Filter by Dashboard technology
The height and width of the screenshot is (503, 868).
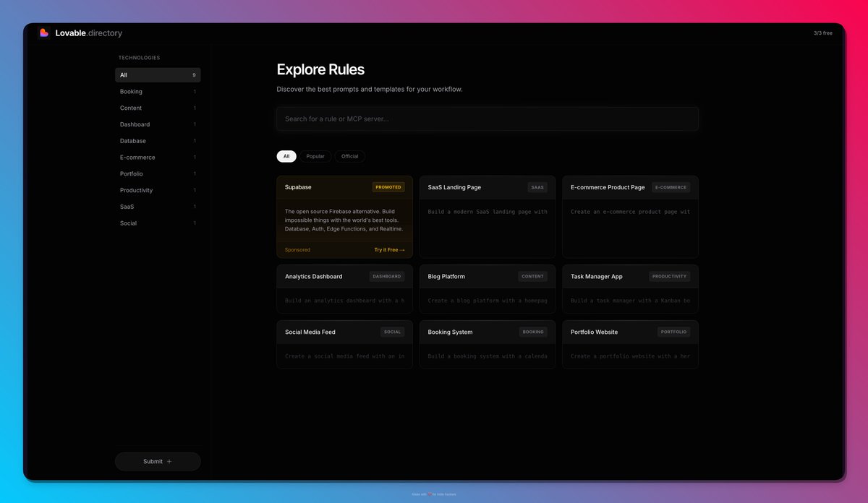click(x=158, y=124)
